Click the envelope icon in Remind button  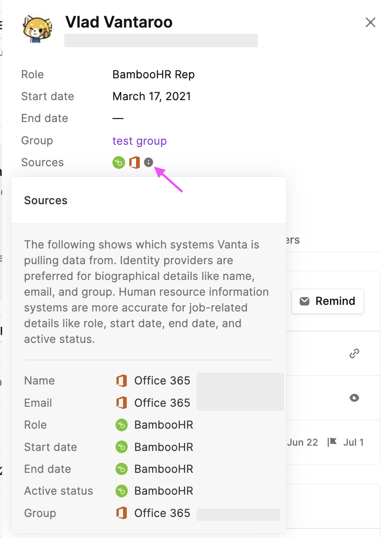[304, 301]
